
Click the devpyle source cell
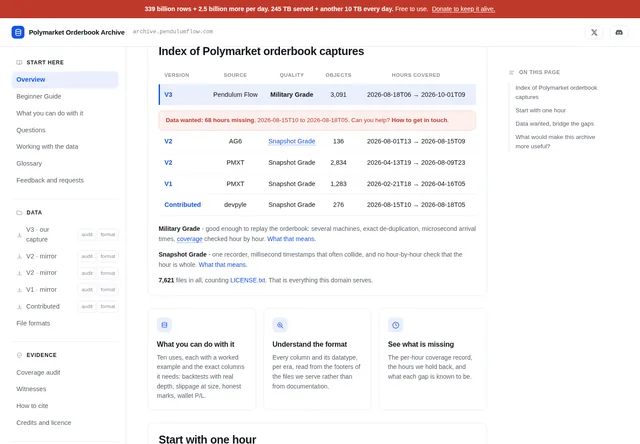pos(236,205)
